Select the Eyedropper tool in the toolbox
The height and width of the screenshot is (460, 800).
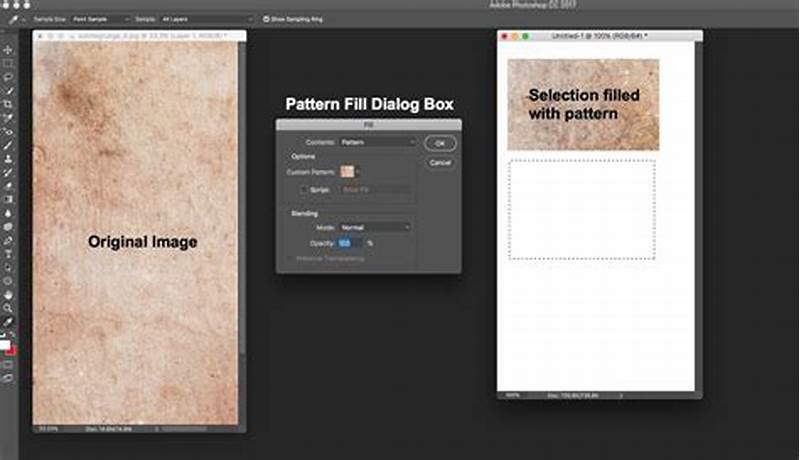click(8, 118)
